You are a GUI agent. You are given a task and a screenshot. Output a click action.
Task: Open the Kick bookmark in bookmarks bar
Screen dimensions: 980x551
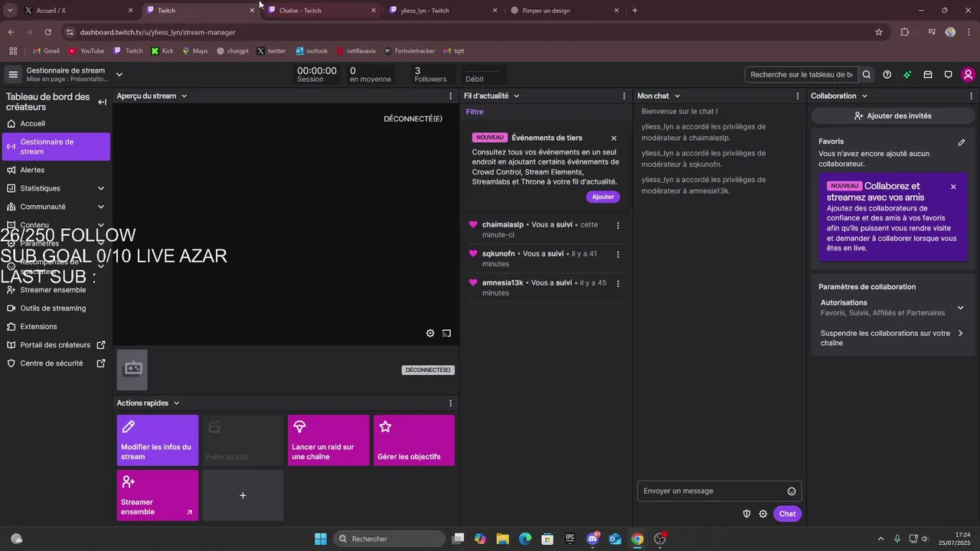point(162,51)
